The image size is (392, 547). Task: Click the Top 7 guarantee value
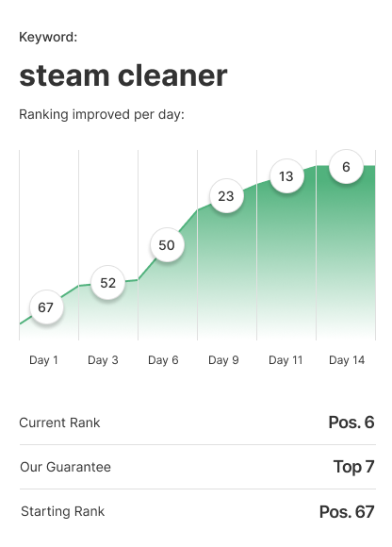pyautogui.click(x=353, y=467)
